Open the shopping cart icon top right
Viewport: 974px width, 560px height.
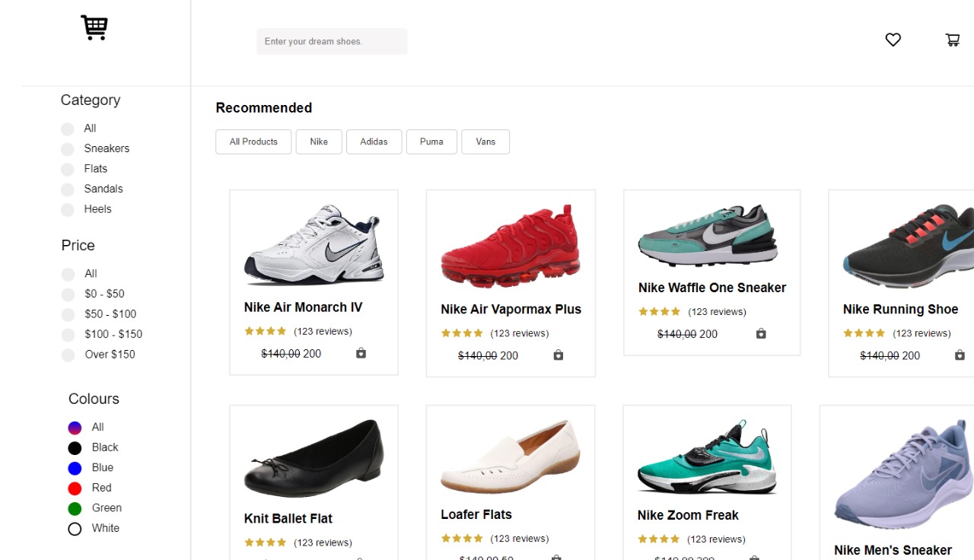pos(952,40)
